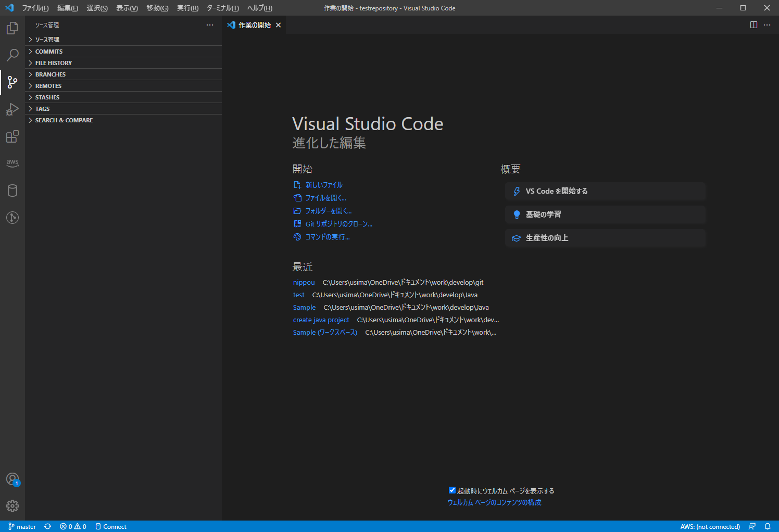Click the synchronize changes icon in status bar
The width and height of the screenshot is (779, 532).
48,526
